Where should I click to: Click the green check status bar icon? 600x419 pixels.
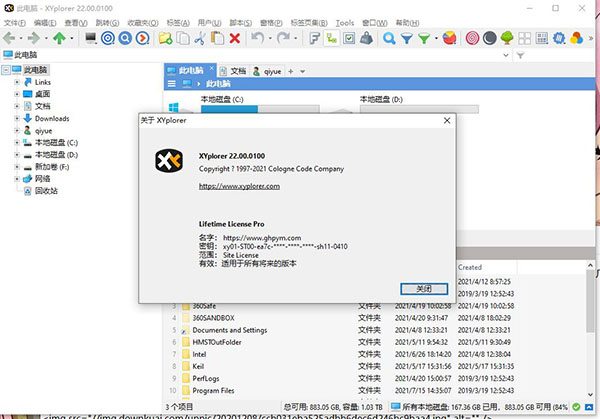[576, 407]
